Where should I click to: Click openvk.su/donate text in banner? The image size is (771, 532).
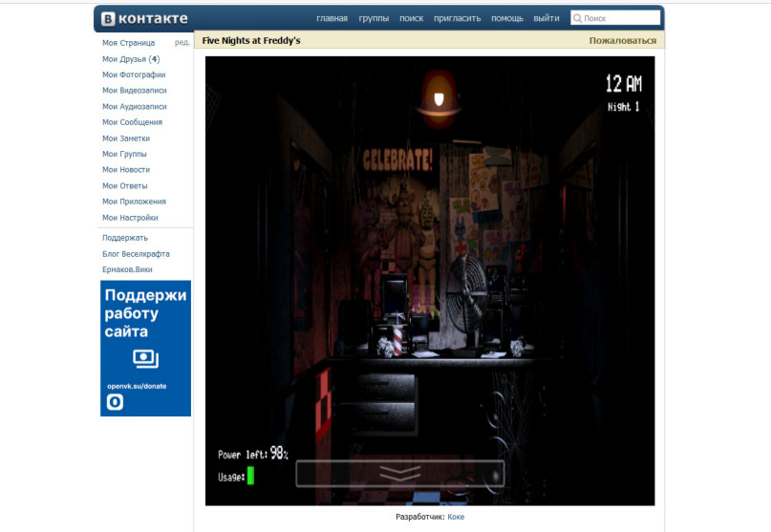pos(137,386)
